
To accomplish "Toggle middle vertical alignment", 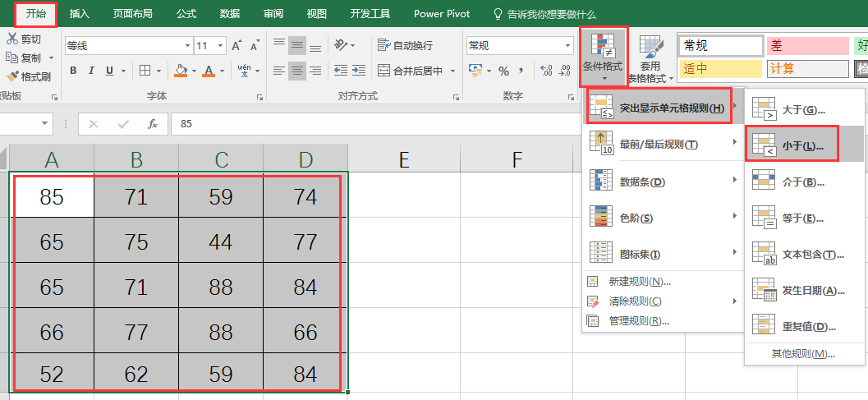I will click(297, 45).
